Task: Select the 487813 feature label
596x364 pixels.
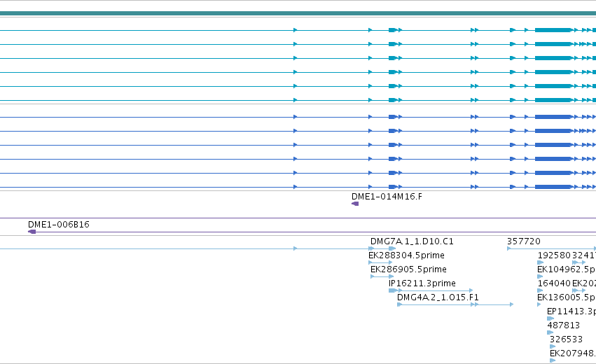Action: pyautogui.click(x=563, y=325)
